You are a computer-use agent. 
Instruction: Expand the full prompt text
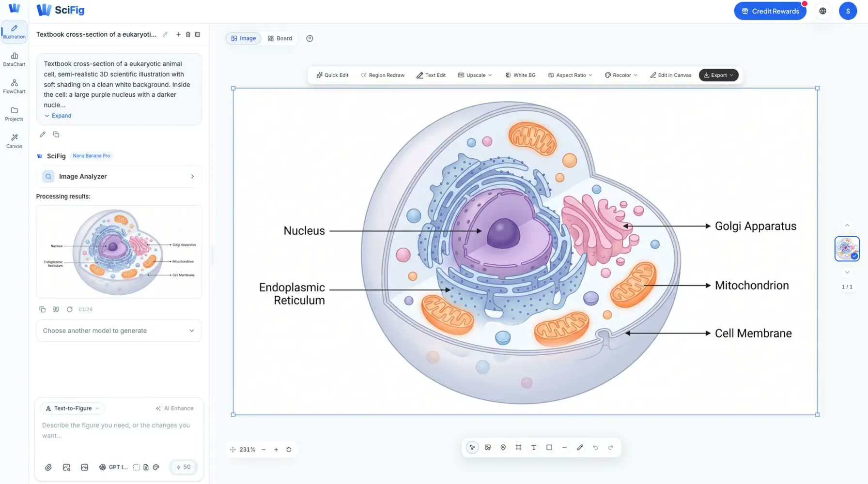(x=58, y=116)
